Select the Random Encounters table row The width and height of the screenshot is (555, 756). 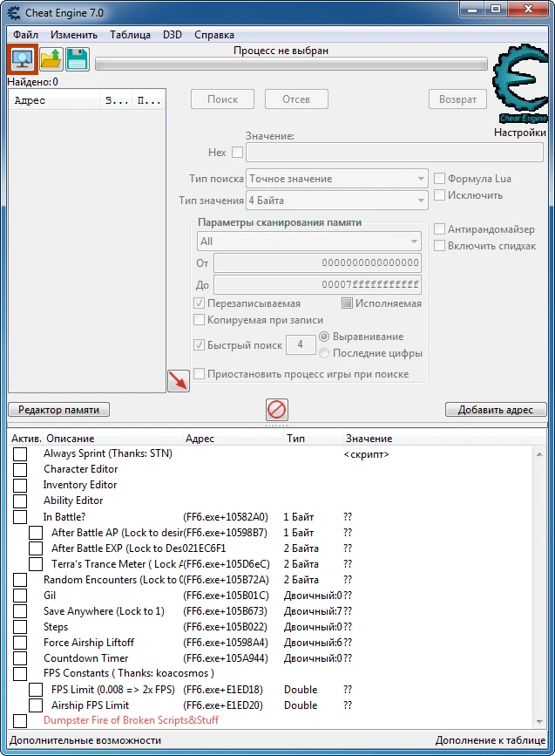pos(272,580)
